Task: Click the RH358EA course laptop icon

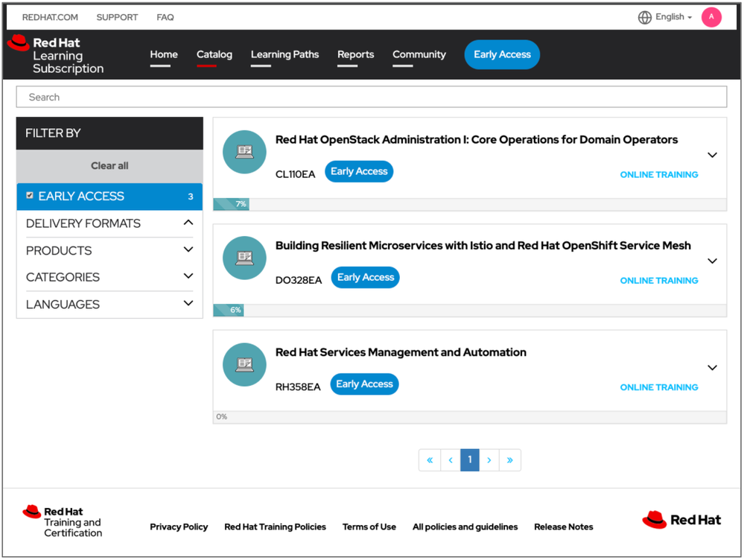Action: pyautogui.click(x=244, y=365)
